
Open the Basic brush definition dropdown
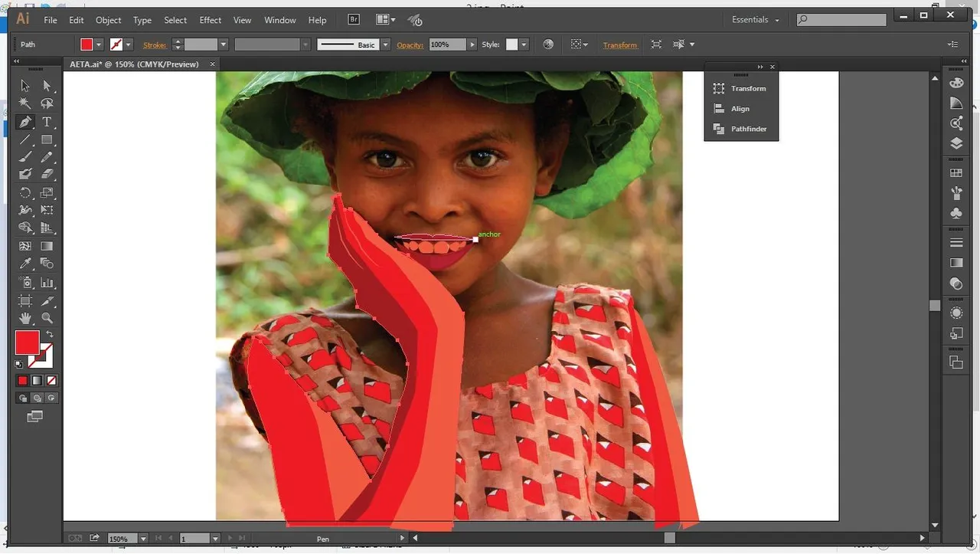tap(385, 44)
